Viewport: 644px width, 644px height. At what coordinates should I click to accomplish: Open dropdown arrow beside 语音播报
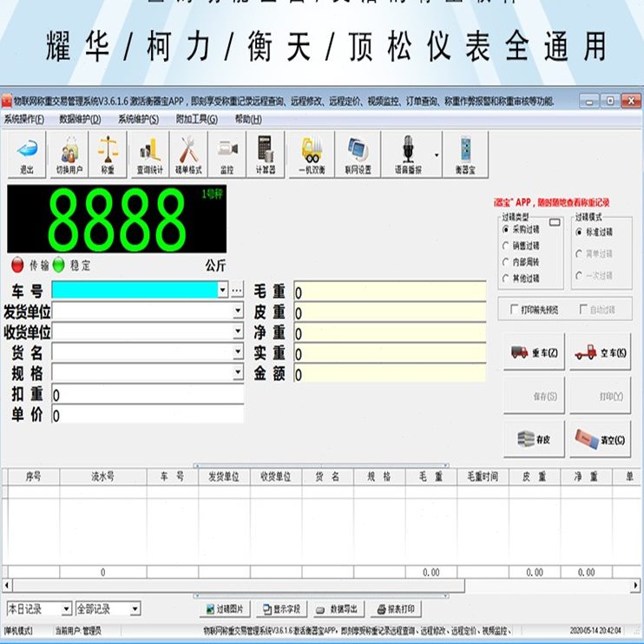437,154
